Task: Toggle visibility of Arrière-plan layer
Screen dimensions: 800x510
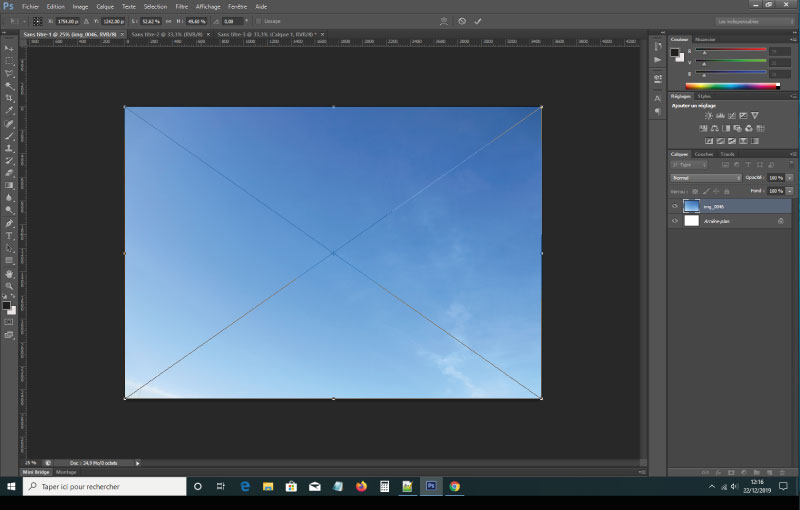Action: [x=675, y=220]
